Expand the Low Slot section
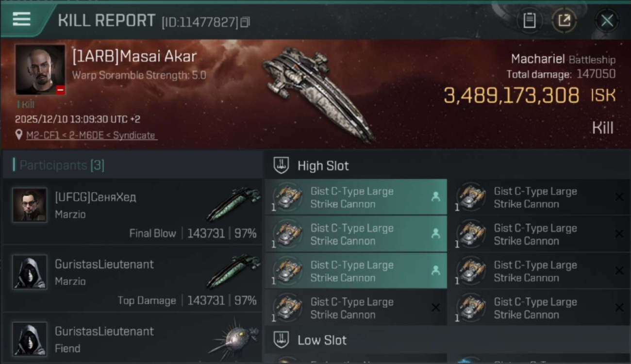Viewport: 631px width, 364px height. click(322, 340)
